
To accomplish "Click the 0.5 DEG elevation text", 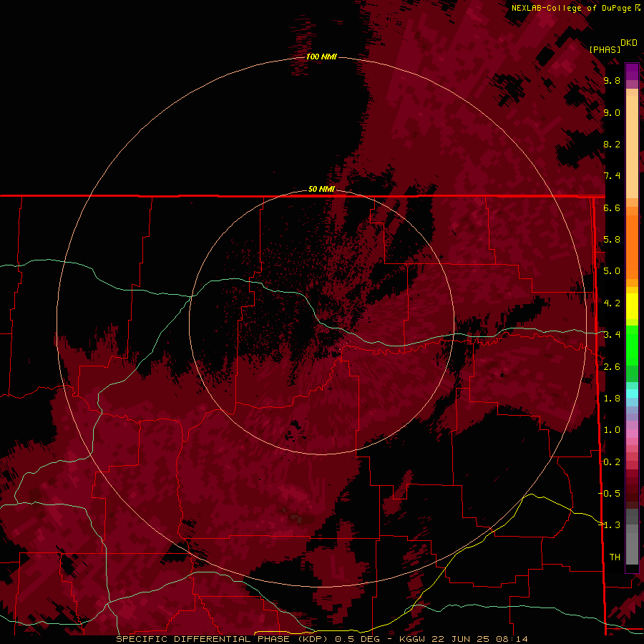I will 357,639.
